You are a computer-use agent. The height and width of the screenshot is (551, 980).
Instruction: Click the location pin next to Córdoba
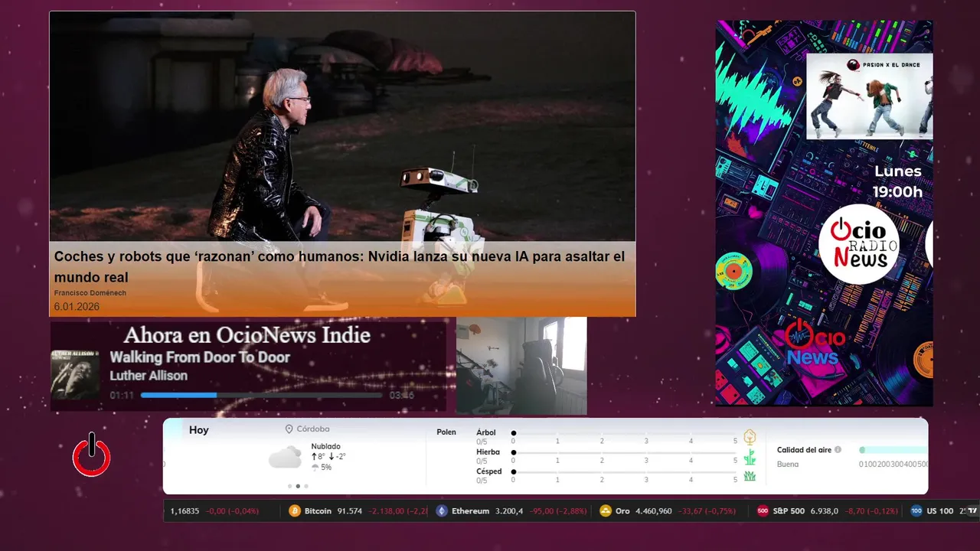[x=289, y=429]
